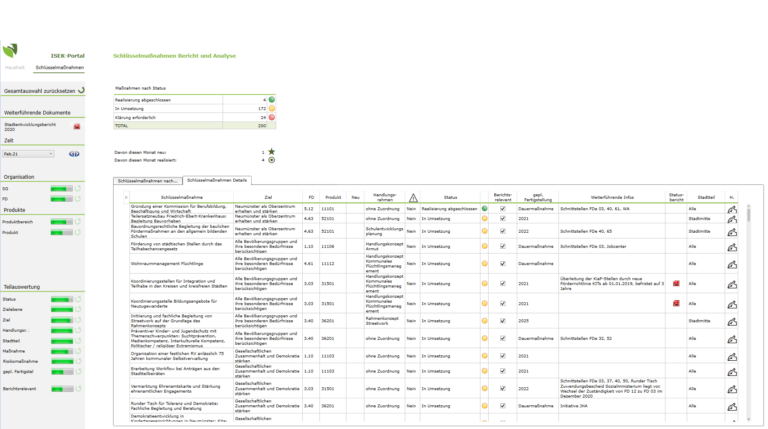Image resolution: width=768 pixels, height=429 pixels.
Task: Select the Realisierung abgeschlossen status row
Action: [x=194, y=99]
